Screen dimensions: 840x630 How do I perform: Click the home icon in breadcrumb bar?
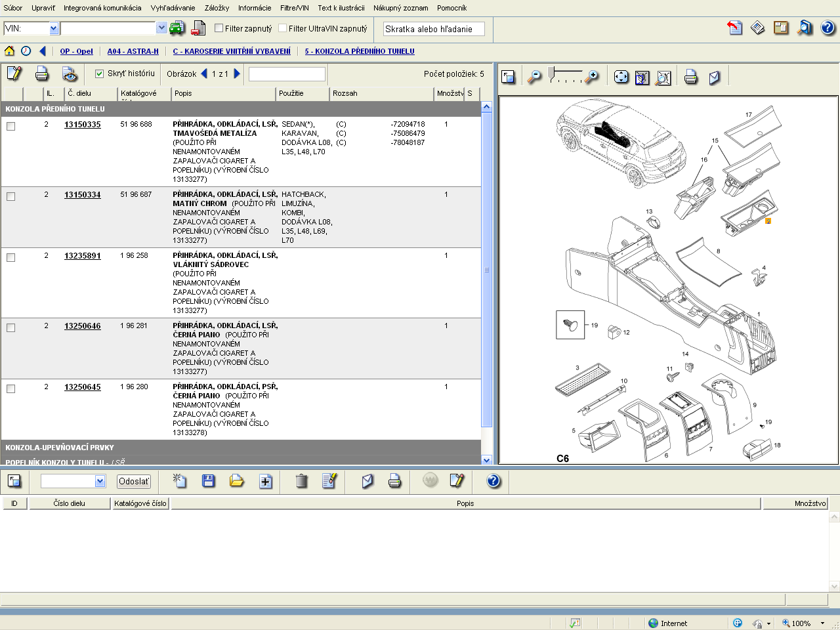pyautogui.click(x=9, y=51)
